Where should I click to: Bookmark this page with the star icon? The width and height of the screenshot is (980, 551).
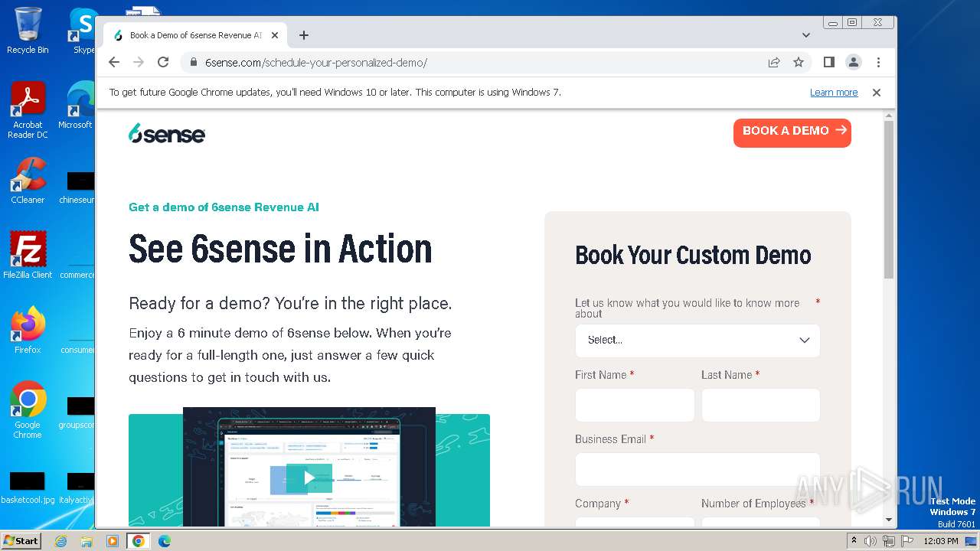tap(799, 63)
